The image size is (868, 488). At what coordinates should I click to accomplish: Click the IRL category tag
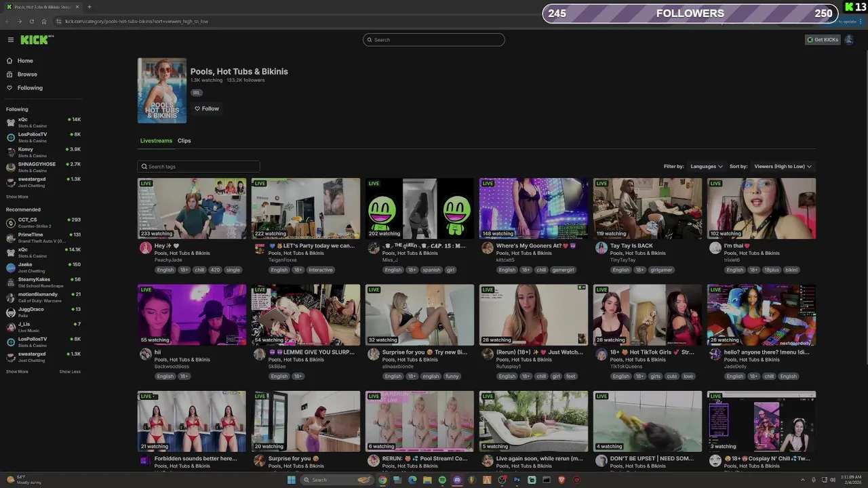[197, 93]
